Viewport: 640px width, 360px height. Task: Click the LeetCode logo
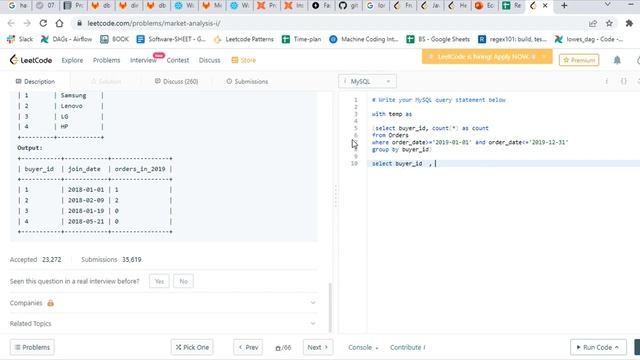point(31,60)
